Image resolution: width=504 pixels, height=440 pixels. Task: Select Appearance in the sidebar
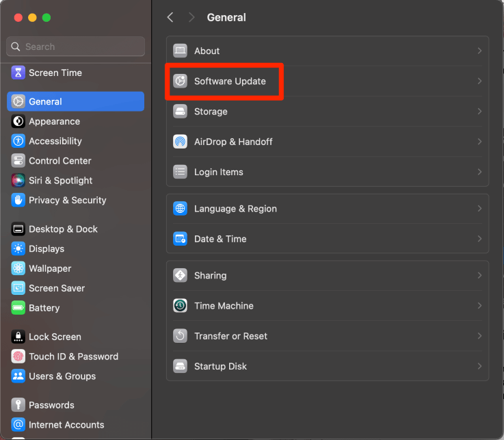tap(54, 121)
